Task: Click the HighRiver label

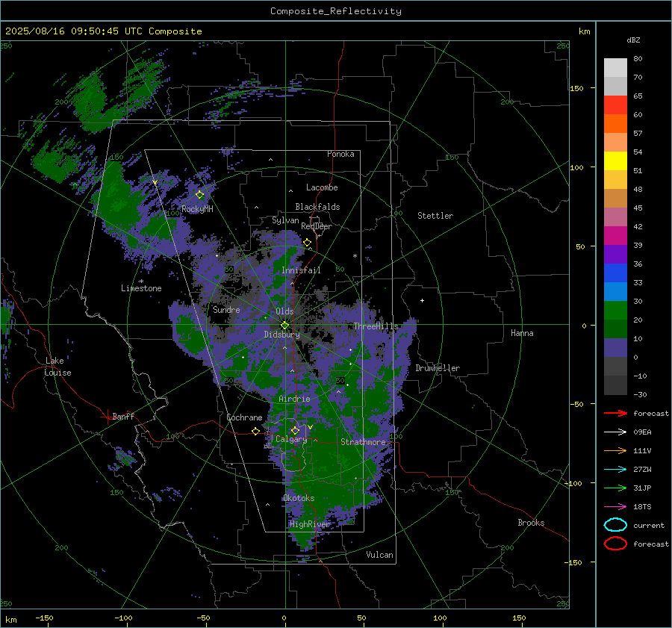Action: (x=310, y=524)
